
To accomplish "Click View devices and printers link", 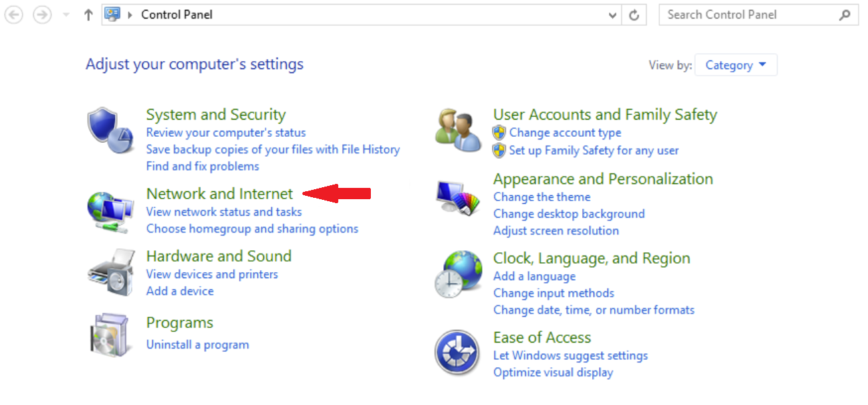I will pos(212,274).
